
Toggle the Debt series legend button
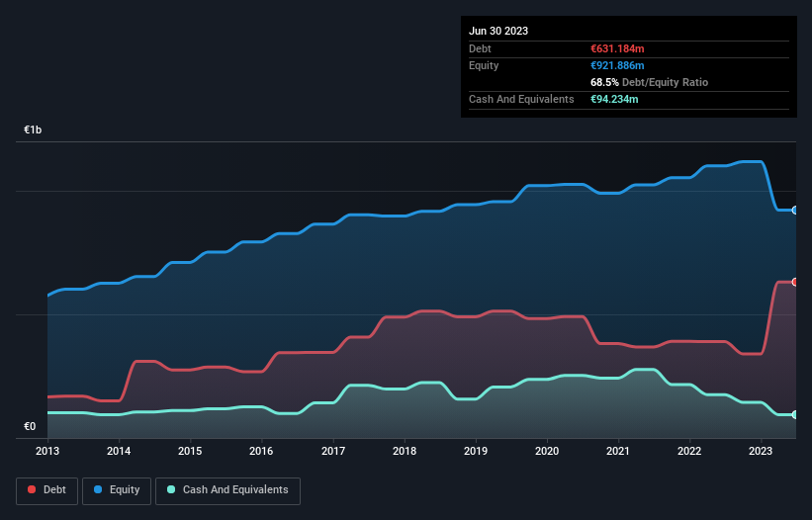pos(47,490)
